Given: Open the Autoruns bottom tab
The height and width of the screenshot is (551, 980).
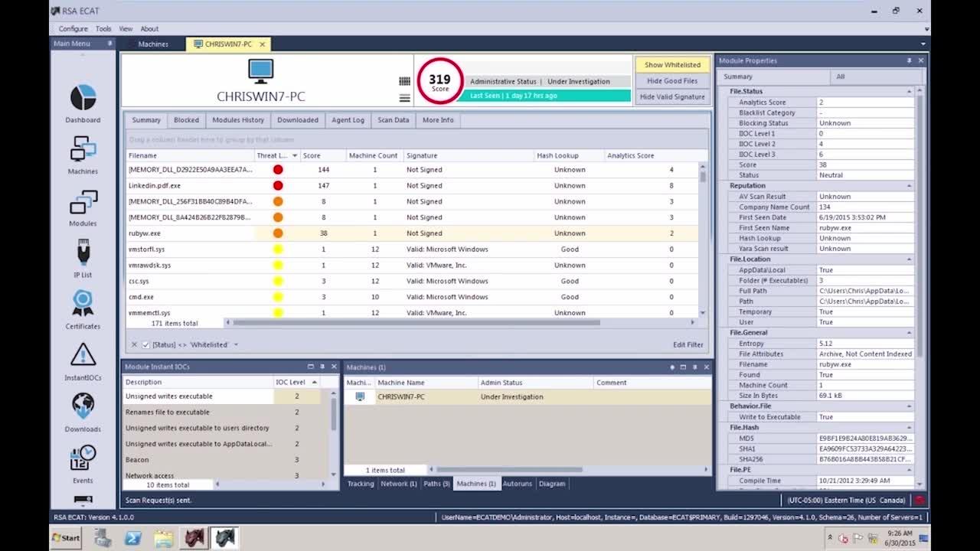Looking at the screenshot, I should pos(518,484).
